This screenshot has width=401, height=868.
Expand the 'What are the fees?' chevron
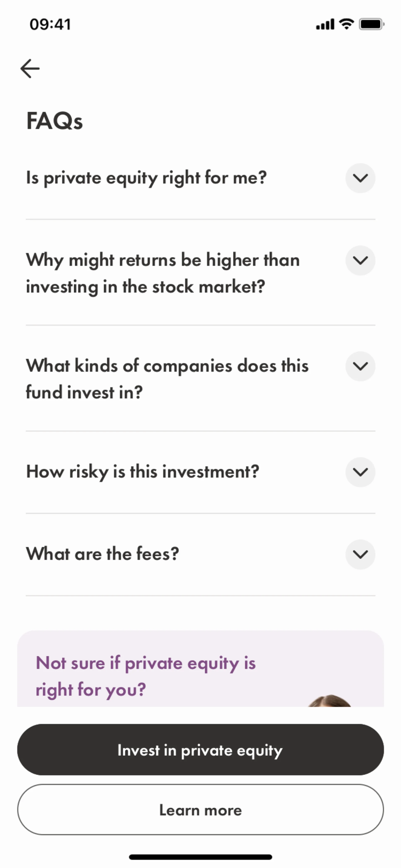pos(360,554)
